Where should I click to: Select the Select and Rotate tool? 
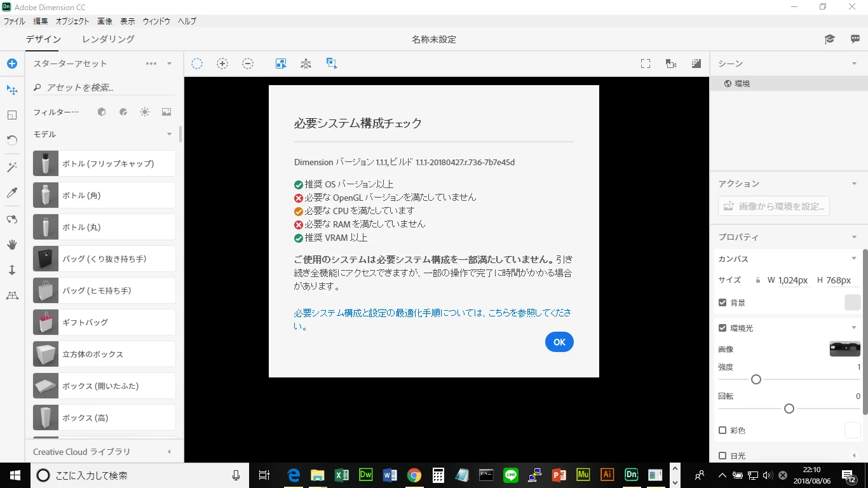(12, 140)
